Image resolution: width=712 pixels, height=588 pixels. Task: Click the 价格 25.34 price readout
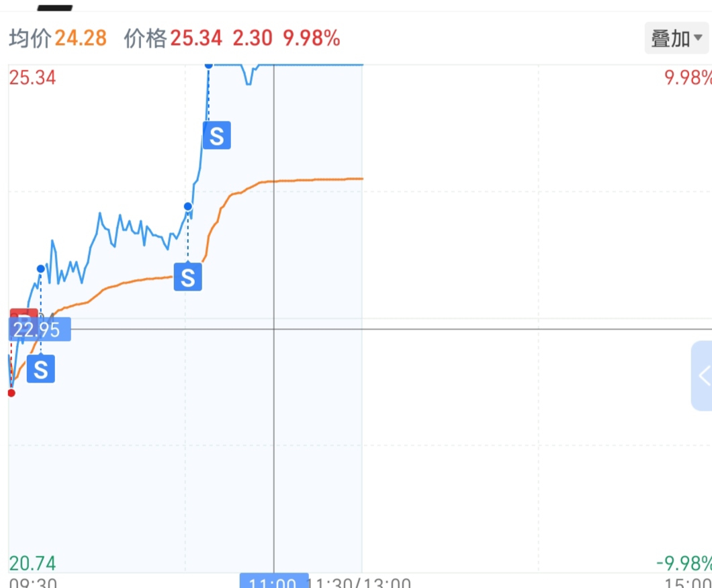click(x=173, y=38)
